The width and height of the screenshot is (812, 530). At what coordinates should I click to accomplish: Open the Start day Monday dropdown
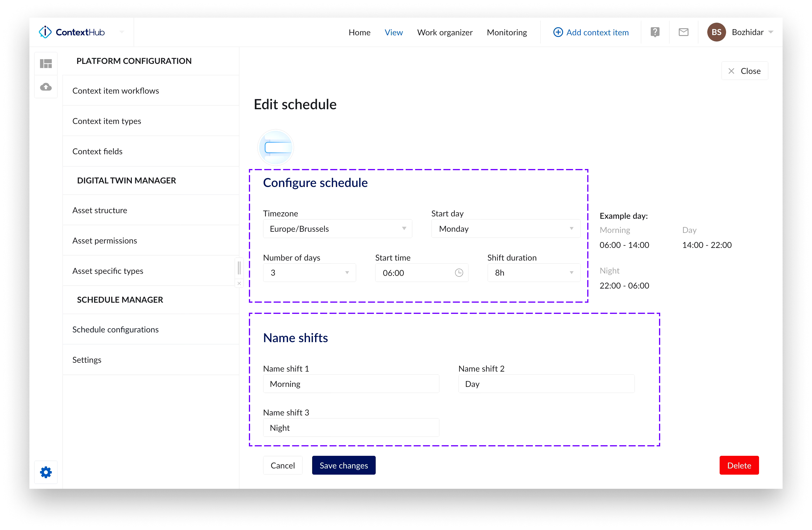[x=505, y=228]
